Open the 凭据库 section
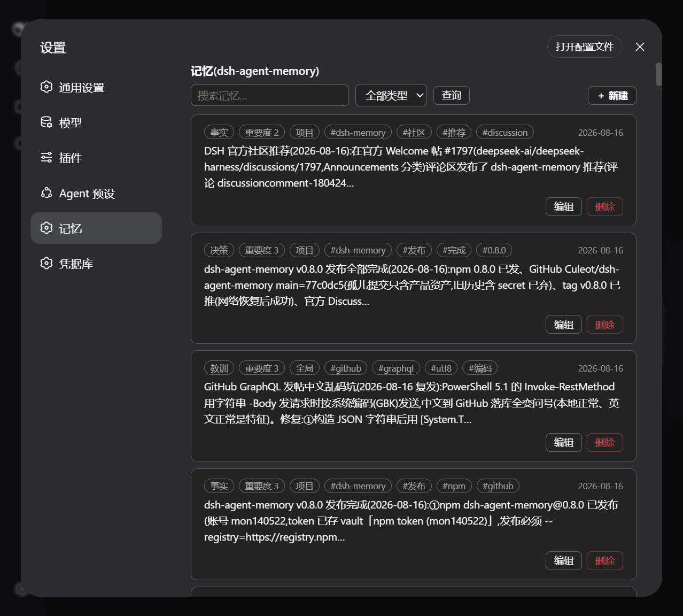The width and height of the screenshot is (683, 616). click(x=96, y=264)
